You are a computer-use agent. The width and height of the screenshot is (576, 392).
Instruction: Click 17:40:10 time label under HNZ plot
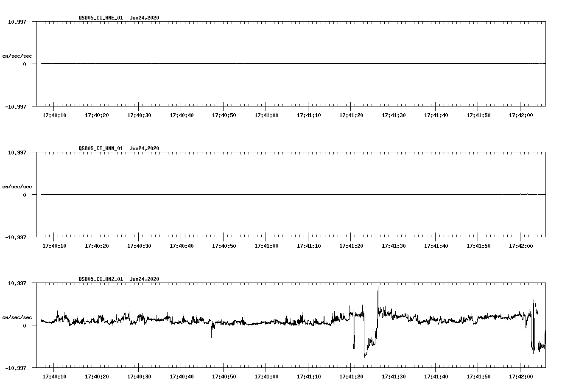click(54, 376)
